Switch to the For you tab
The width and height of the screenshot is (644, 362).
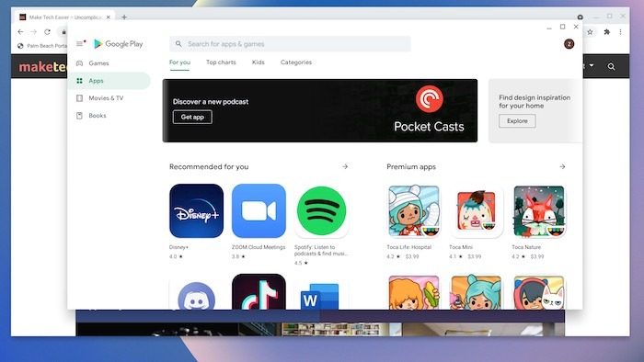click(179, 62)
